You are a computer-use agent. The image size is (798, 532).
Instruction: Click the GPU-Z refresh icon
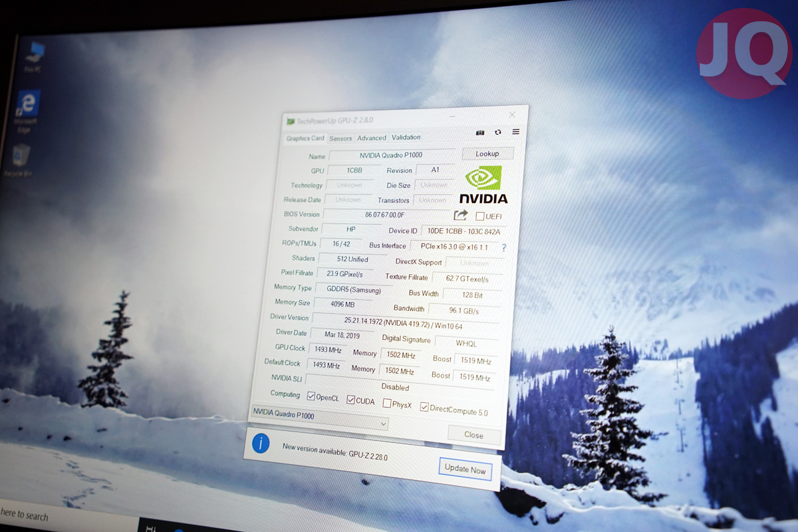pos(498,132)
